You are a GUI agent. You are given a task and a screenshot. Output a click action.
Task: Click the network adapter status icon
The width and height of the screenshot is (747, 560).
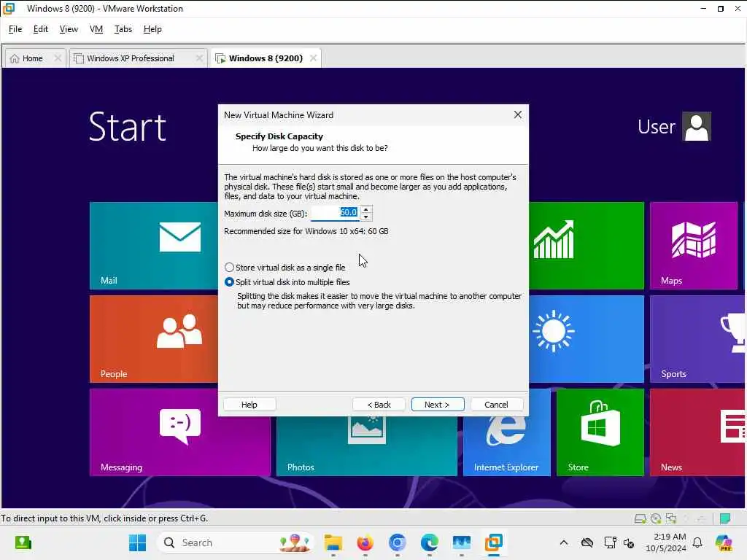pos(671,518)
